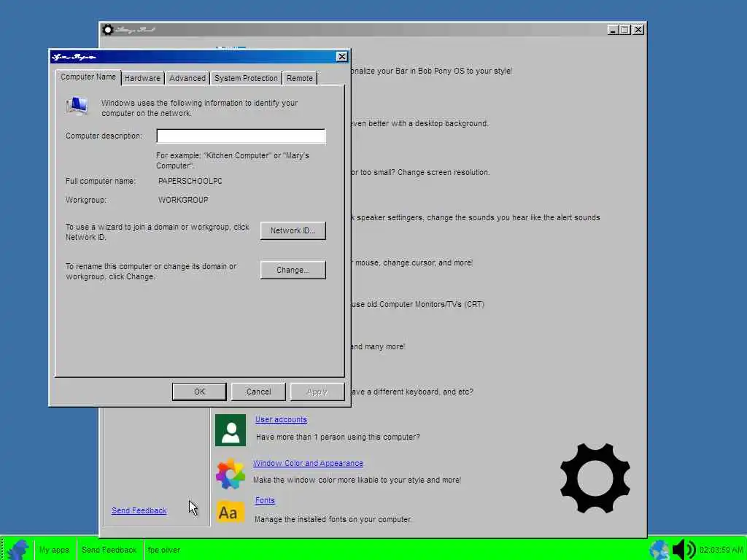Close the settings window behind the dialog
747x560 pixels.
(x=638, y=30)
